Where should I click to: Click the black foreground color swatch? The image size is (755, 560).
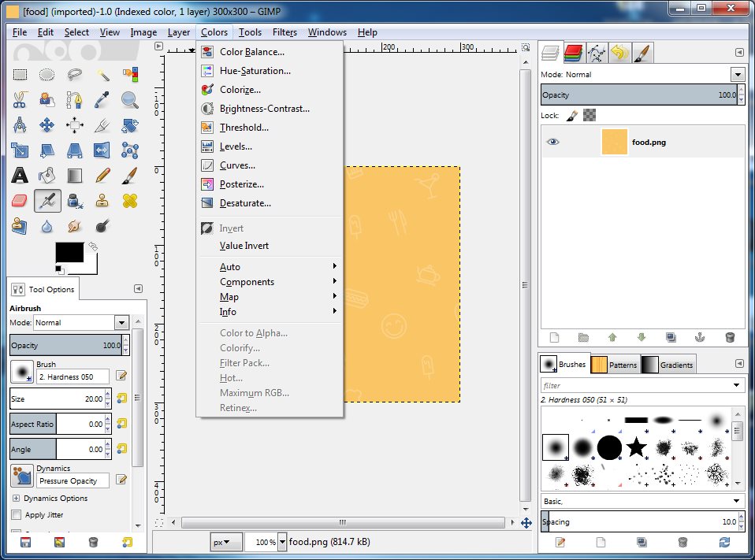[69, 252]
